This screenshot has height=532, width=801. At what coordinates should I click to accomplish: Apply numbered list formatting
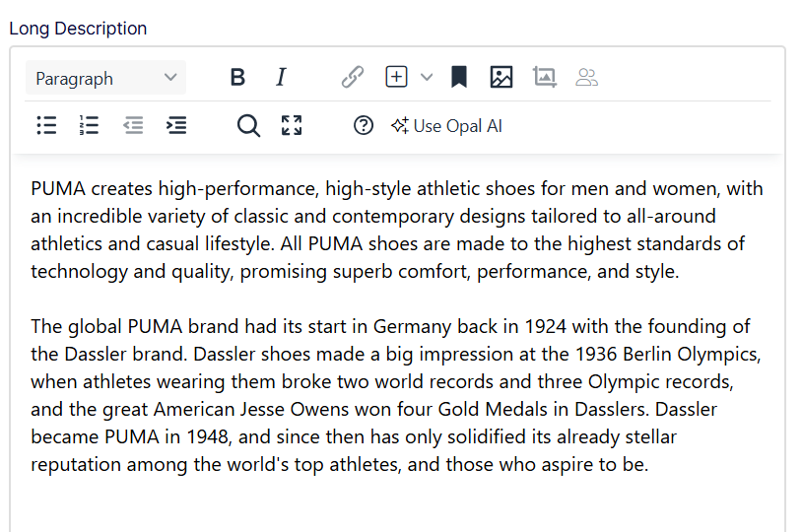90,125
